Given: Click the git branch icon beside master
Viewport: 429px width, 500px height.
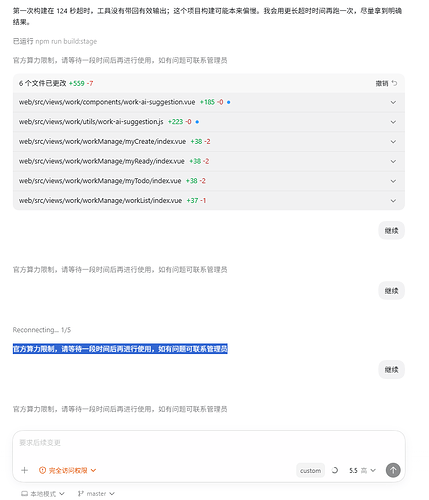Looking at the screenshot, I should (x=80, y=494).
